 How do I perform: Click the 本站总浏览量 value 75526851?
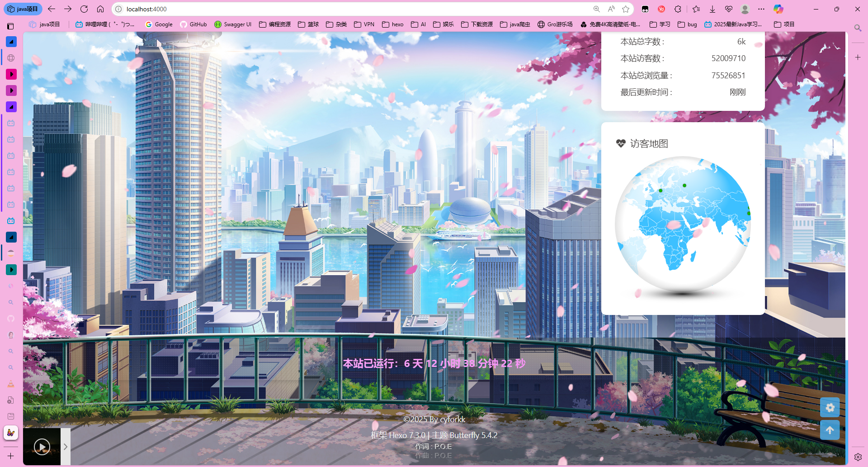coord(728,76)
